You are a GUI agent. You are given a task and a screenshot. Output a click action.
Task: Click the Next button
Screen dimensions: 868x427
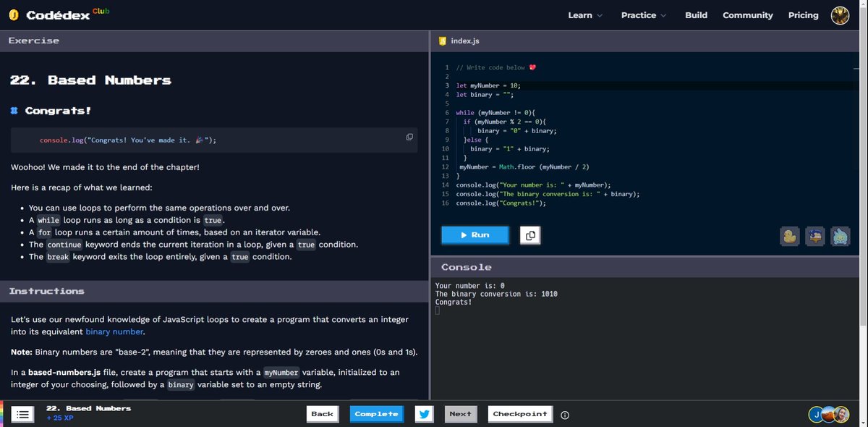coord(460,414)
